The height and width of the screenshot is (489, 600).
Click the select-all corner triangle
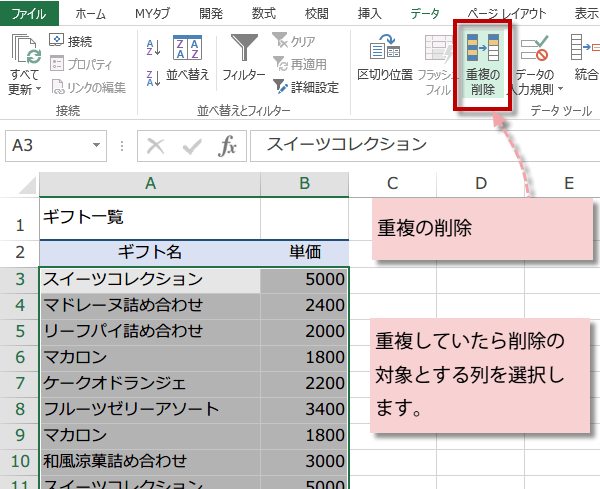pyautogui.click(x=28, y=185)
